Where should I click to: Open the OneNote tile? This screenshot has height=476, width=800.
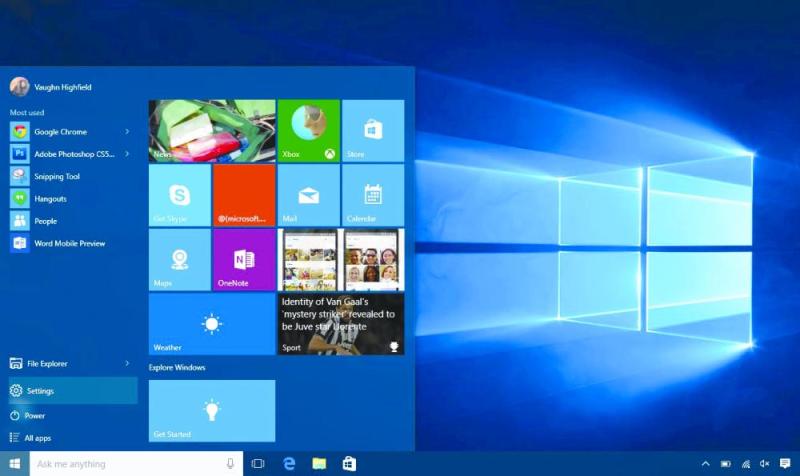(244, 260)
